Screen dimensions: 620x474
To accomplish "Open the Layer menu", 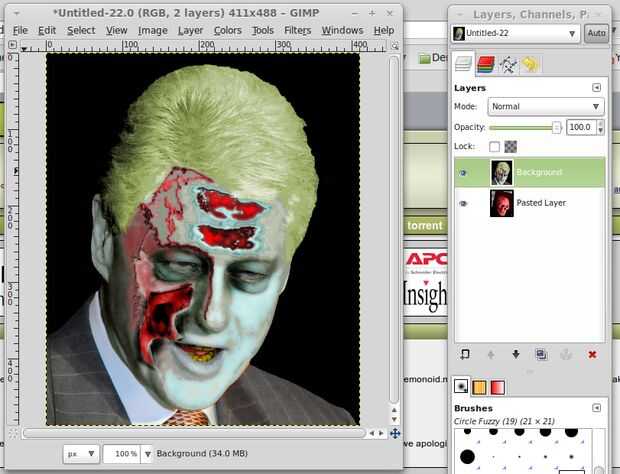I will click(190, 30).
